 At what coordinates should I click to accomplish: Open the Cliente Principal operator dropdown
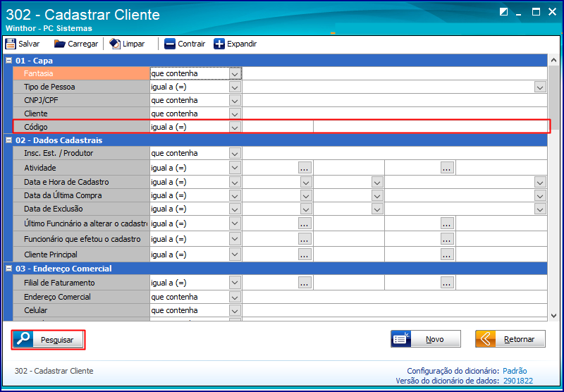click(x=235, y=255)
